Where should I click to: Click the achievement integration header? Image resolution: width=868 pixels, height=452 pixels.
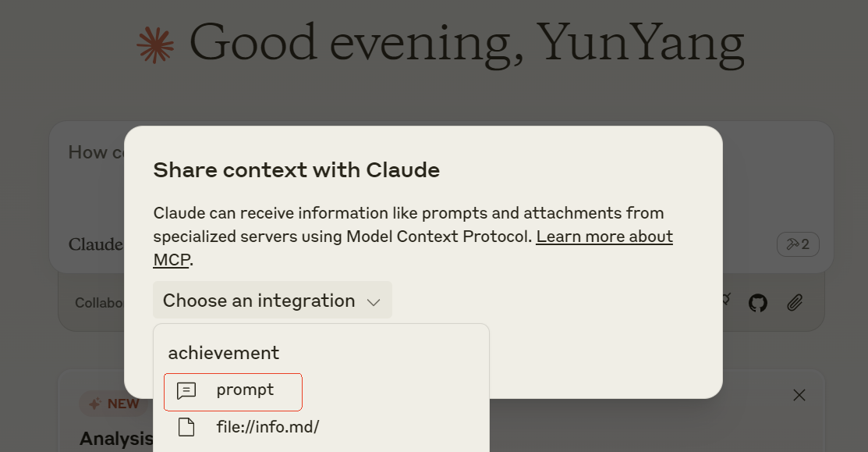click(224, 353)
